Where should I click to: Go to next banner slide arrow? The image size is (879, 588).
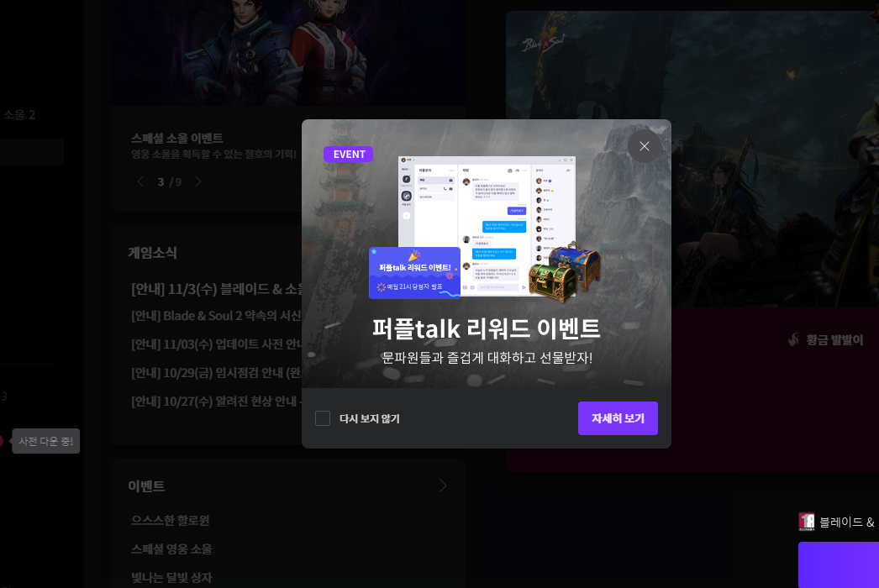[x=197, y=181]
